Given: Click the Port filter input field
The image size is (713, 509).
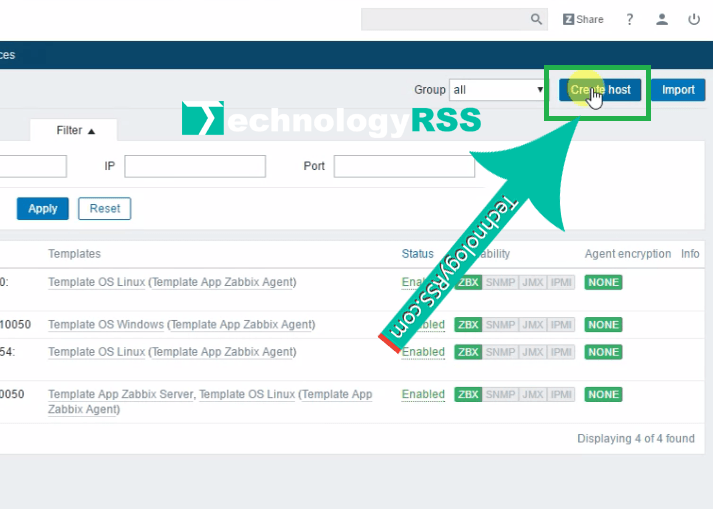Looking at the screenshot, I should (404, 166).
